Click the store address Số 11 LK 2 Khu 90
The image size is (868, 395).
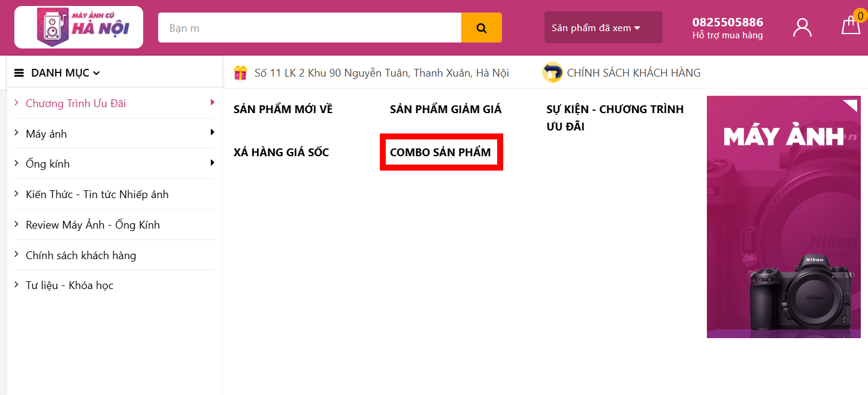pyautogui.click(x=382, y=73)
